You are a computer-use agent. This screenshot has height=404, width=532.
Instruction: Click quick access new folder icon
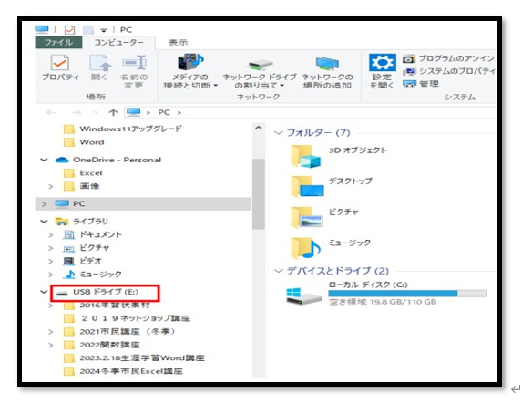[x=88, y=29]
